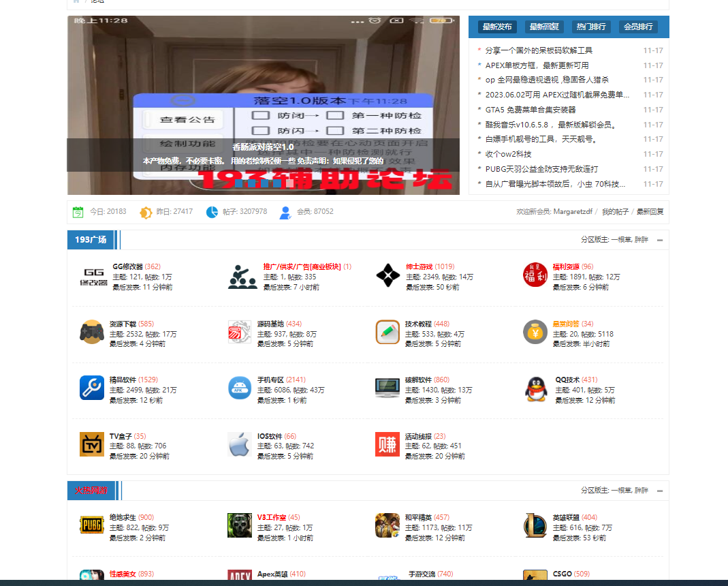This screenshot has width=728, height=586.
Task: Open 手机专区 board title link
Action: [270, 380]
